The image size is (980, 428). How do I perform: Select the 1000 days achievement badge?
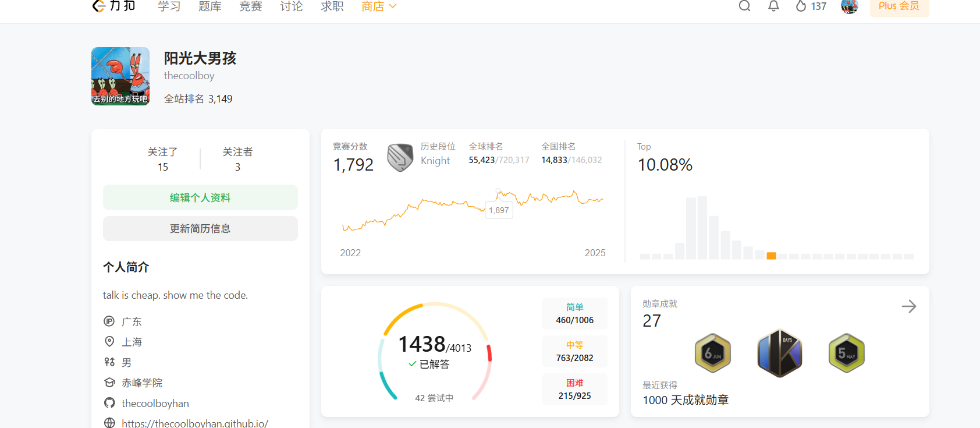(x=779, y=353)
